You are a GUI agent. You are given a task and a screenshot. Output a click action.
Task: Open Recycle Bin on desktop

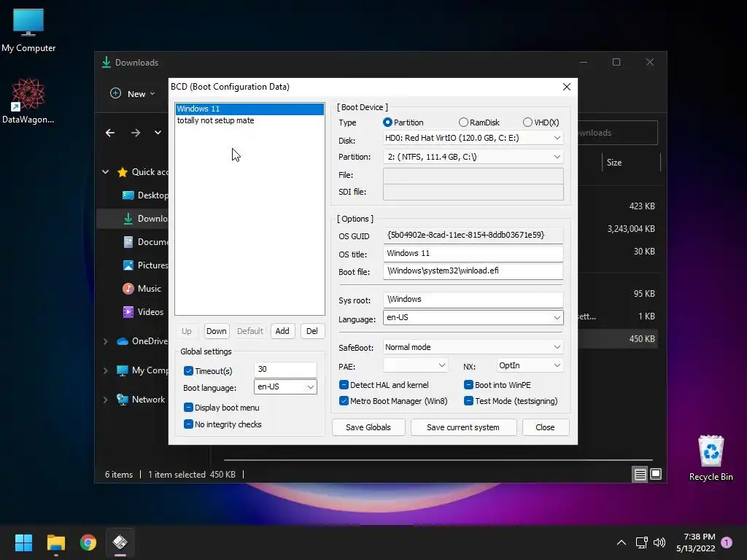(711, 458)
